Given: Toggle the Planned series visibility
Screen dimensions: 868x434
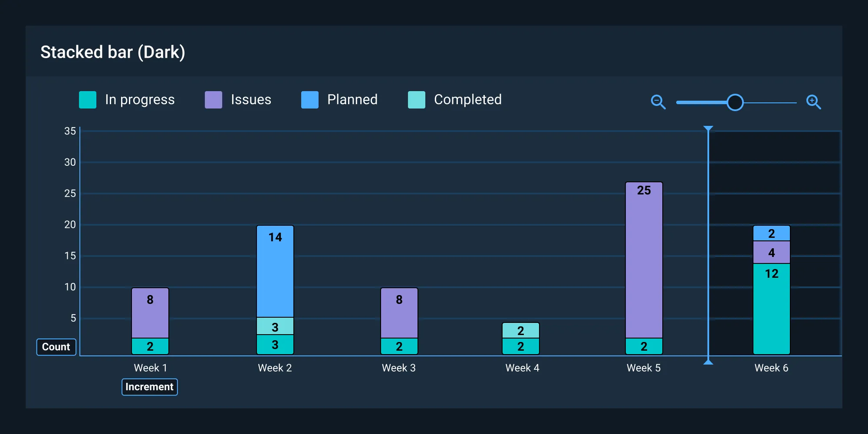Looking at the screenshot, I should (x=352, y=100).
